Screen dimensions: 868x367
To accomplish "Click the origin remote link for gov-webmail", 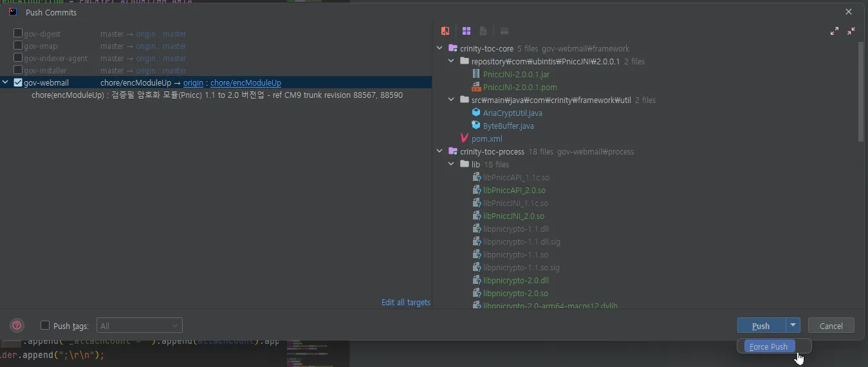I will point(193,82).
